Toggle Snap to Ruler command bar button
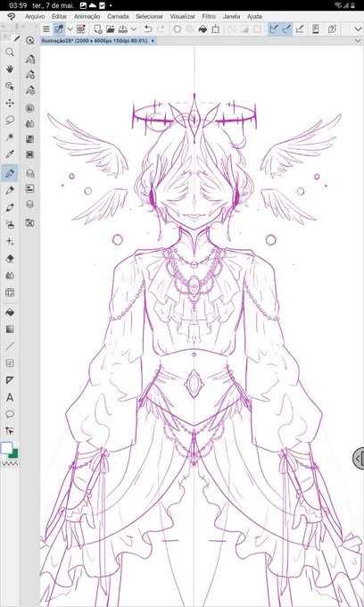The image size is (364, 607). pyautogui.click(x=274, y=29)
